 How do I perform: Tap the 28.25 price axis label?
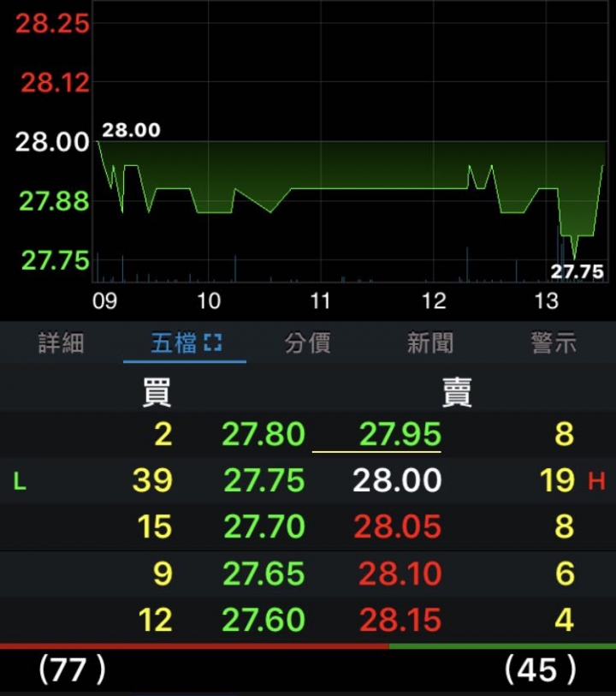tap(53, 23)
